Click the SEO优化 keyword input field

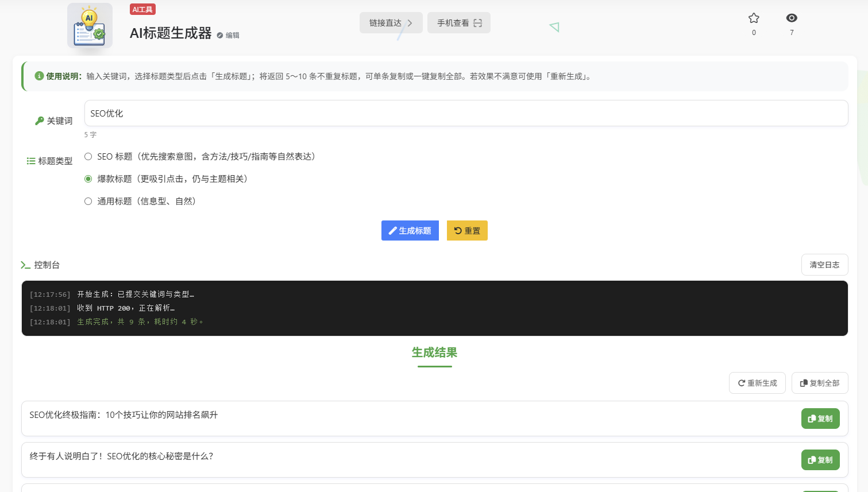click(465, 113)
